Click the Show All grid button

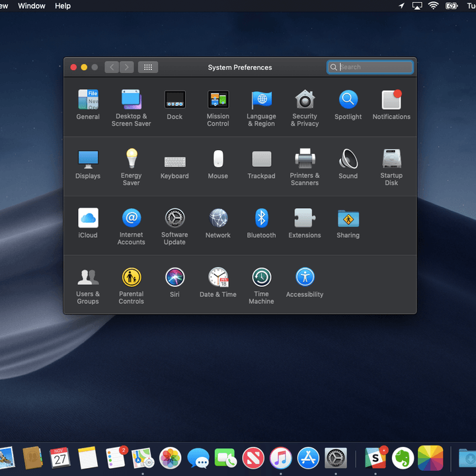click(x=148, y=67)
